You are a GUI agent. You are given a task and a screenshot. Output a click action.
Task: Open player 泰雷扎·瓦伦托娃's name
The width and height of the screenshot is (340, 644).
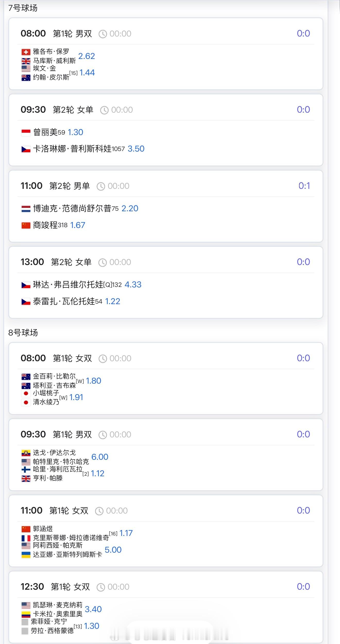(64, 301)
